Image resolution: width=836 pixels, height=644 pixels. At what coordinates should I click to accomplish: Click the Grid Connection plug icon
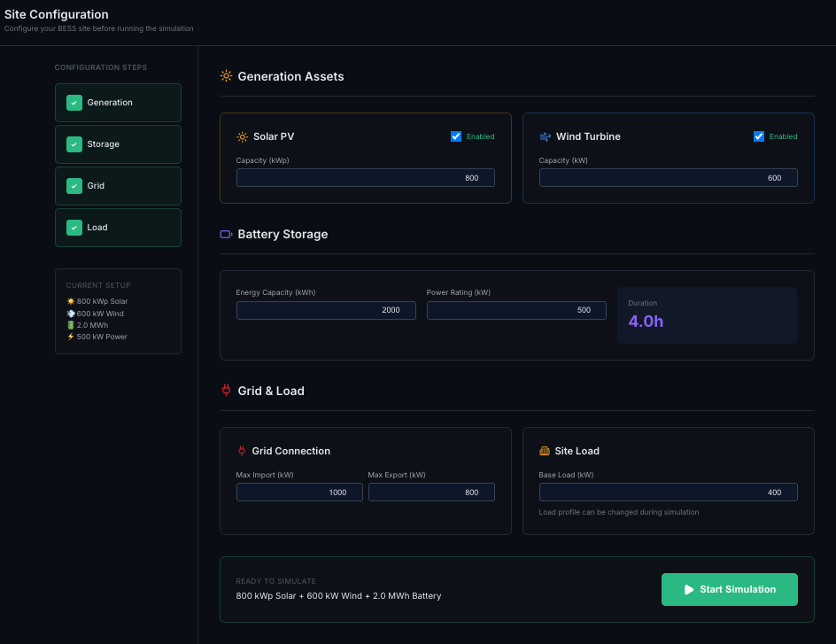pos(242,451)
